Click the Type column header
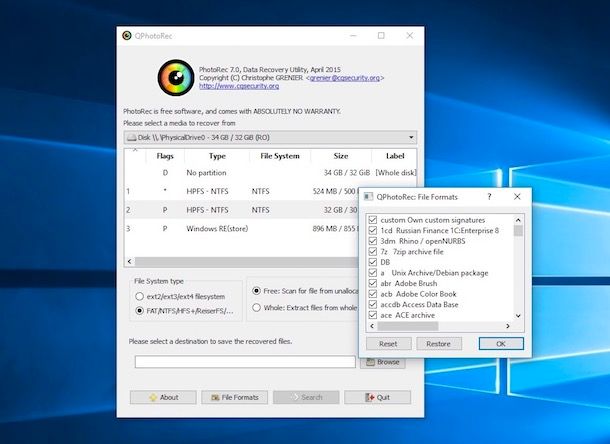The width and height of the screenshot is (610, 444). 217,156
